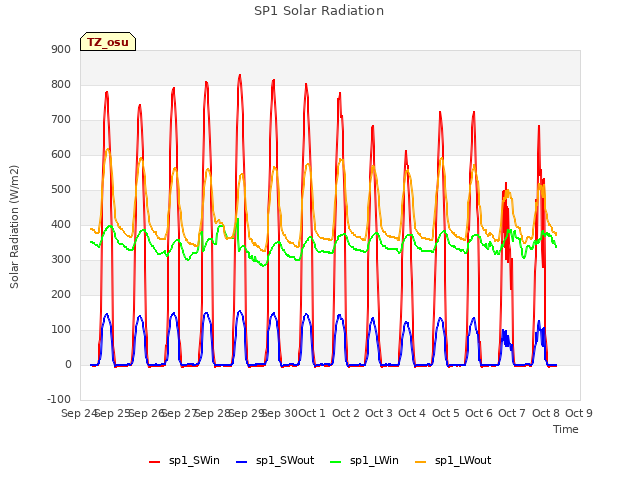Click the orange sp1_LWout legend swatch

[420, 462]
